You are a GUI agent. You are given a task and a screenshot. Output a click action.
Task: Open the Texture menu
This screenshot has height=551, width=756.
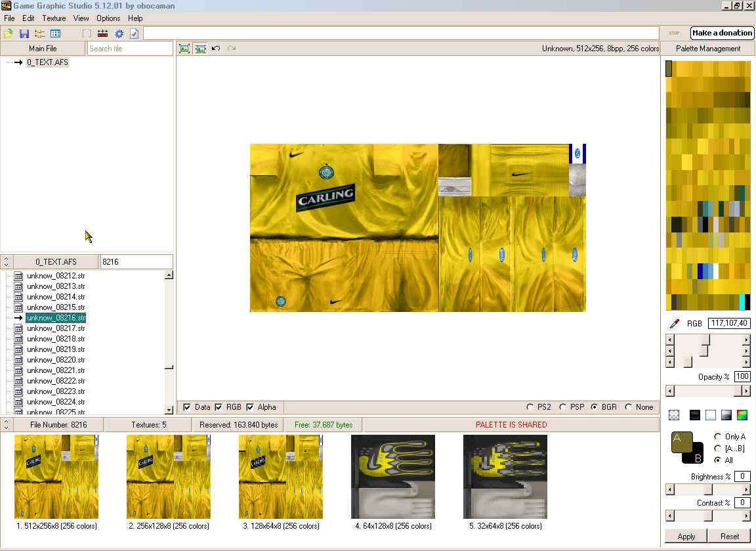click(54, 18)
